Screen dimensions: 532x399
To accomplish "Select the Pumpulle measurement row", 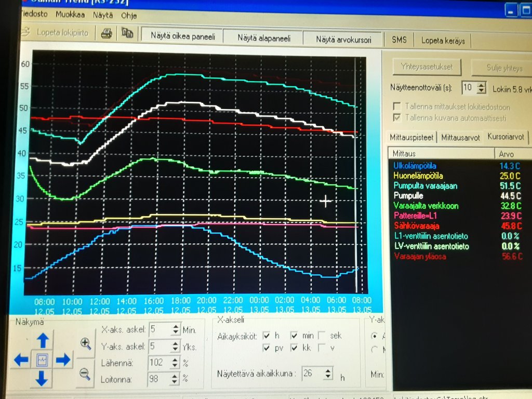I will point(458,195).
